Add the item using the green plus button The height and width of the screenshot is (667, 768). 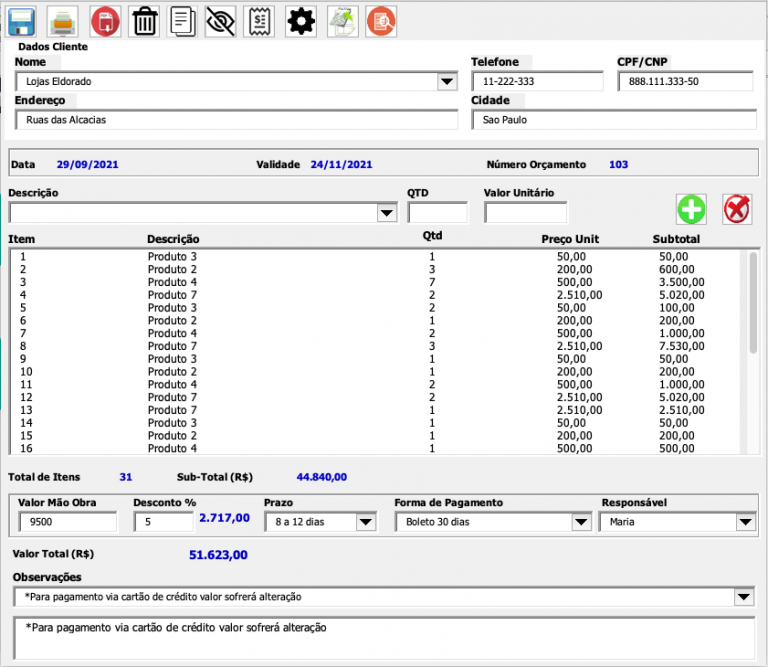coord(691,209)
